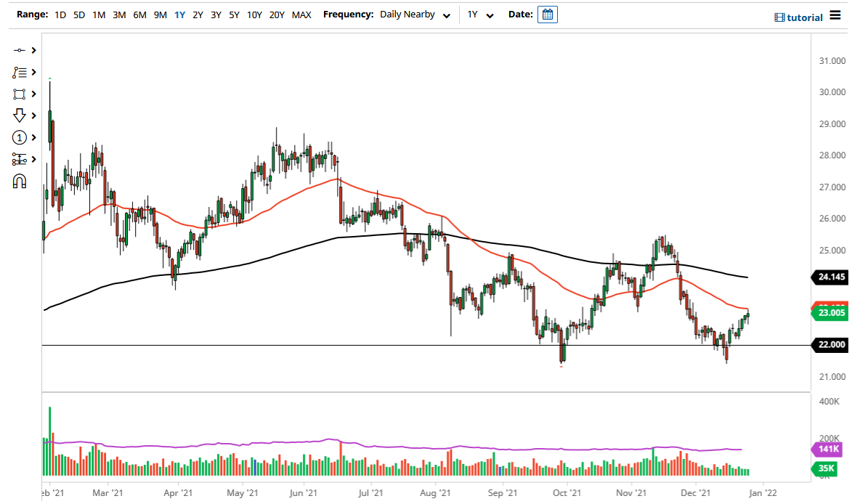Expand the annotation tool submenu chevron
This screenshot has width=852, height=504.
click(x=33, y=72)
